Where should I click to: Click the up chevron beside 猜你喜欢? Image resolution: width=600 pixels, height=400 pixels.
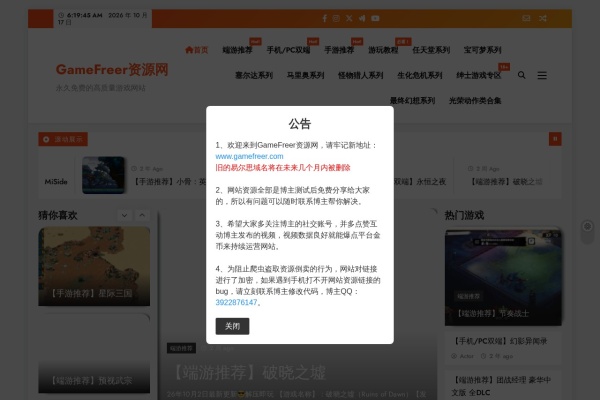click(x=142, y=215)
